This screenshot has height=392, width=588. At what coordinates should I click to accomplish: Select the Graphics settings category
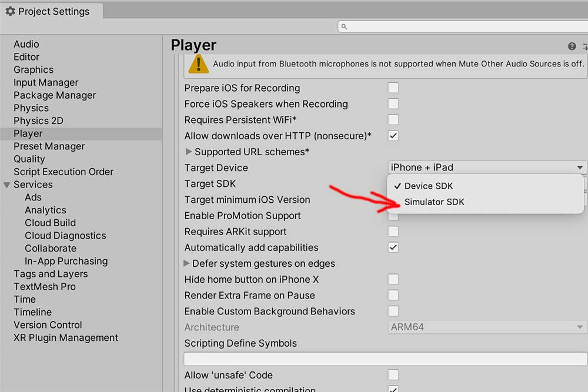tap(34, 70)
